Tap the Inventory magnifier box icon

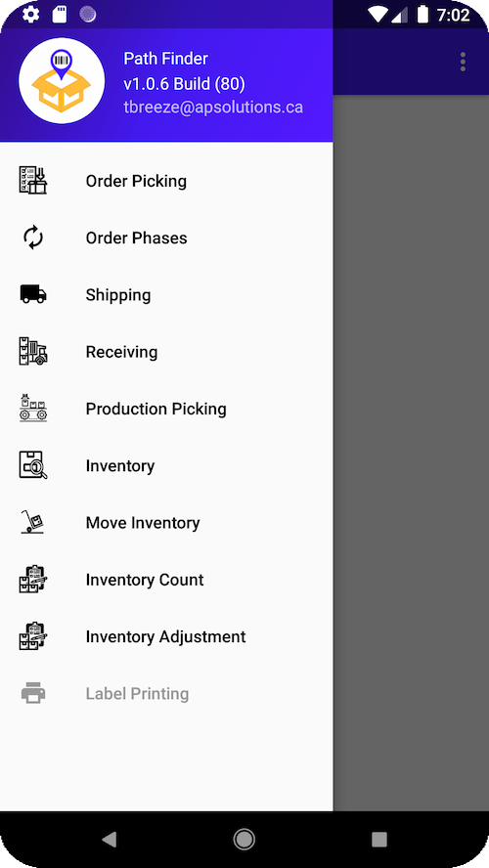(33, 465)
